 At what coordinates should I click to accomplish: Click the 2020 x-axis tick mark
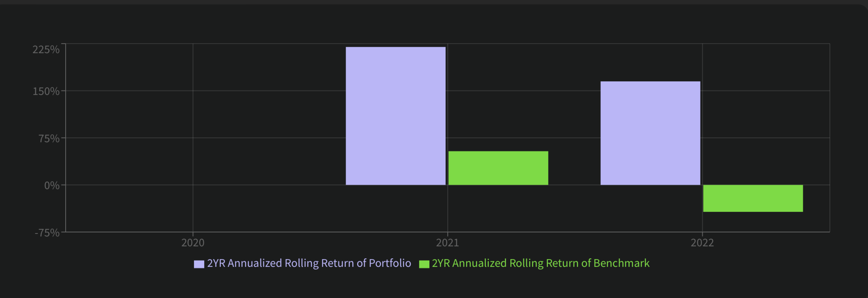193,234
